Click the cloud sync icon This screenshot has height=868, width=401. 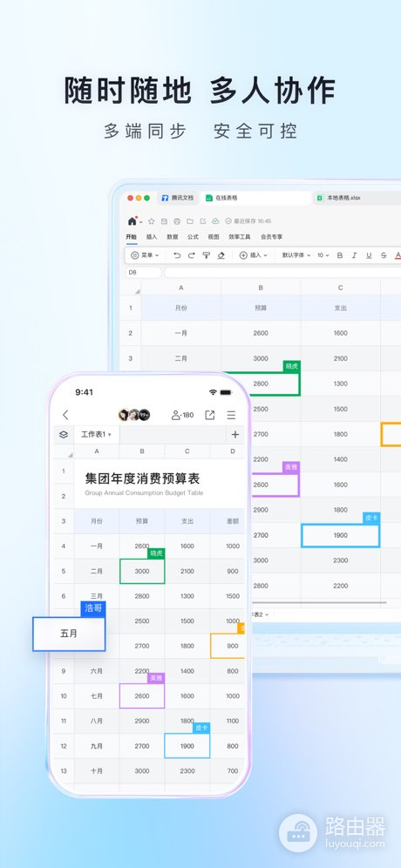pos(215,221)
